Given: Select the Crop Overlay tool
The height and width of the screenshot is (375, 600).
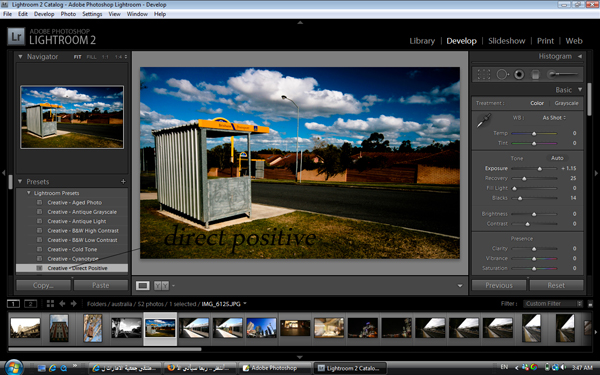Looking at the screenshot, I should (484, 74).
